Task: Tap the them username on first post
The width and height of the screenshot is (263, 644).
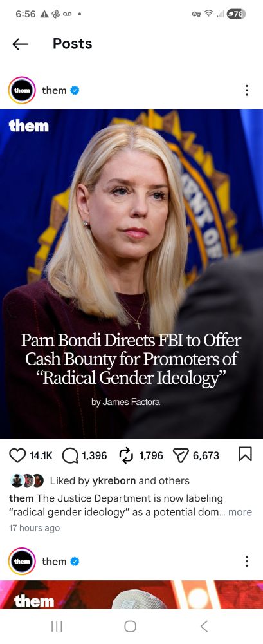Action: (x=54, y=90)
